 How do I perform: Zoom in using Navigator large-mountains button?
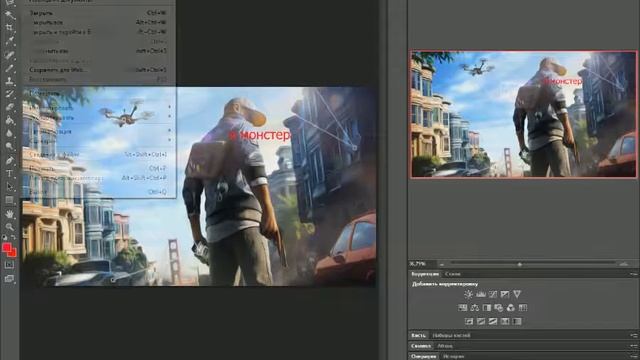click(x=624, y=264)
